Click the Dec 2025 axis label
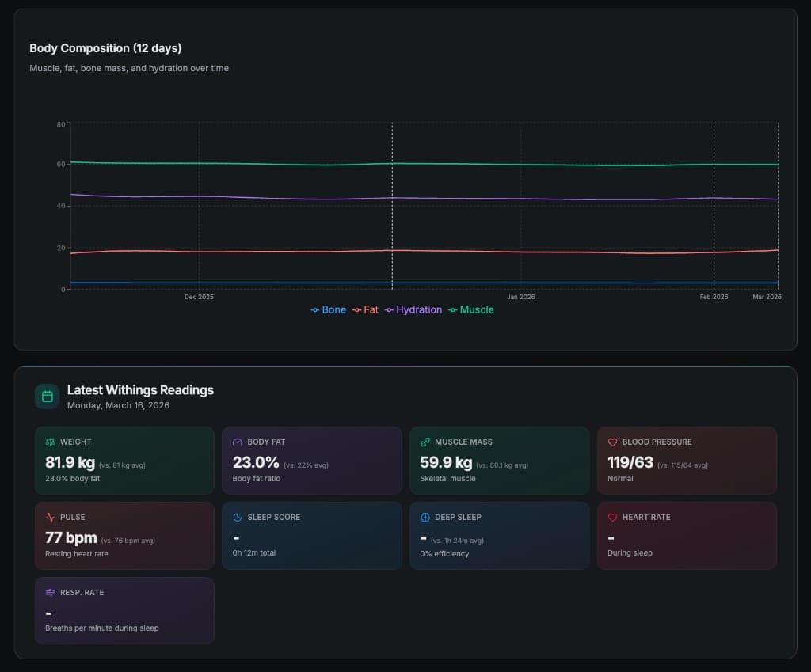 [199, 298]
